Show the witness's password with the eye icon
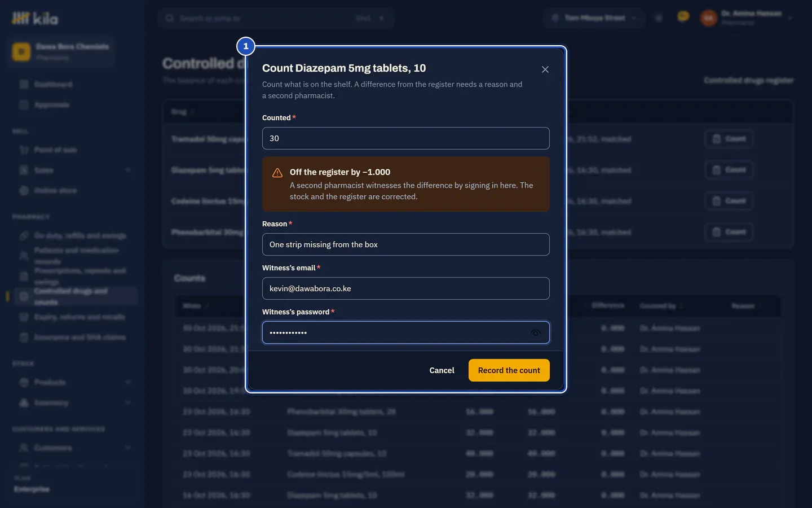Viewport: 812px width, 508px height. [536, 332]
